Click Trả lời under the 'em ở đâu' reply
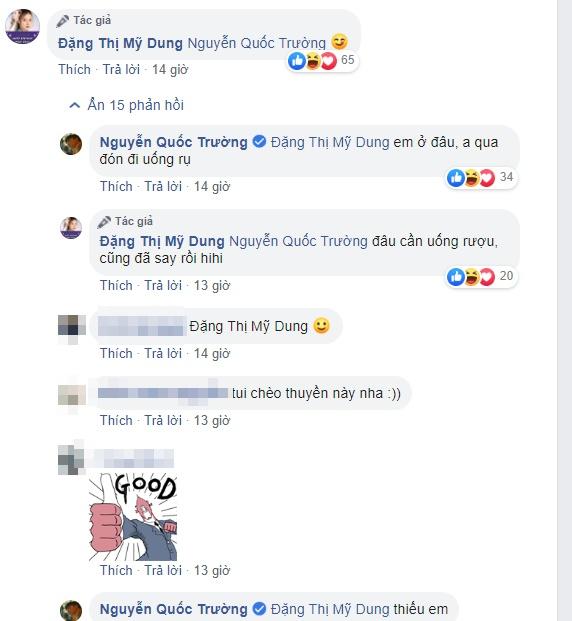The width and height of the screenshot is (572, 621). (x=163, y=186)
